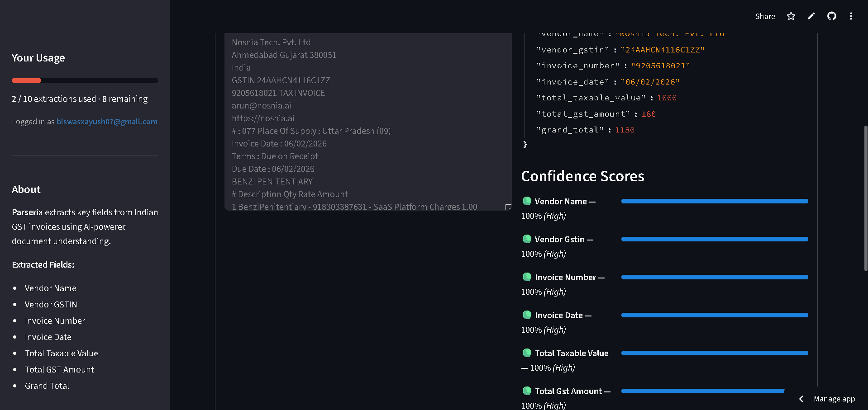Click the green indicator for Total Gst Amount
Screen dimensions: 868x410
(x=526, y=391)
